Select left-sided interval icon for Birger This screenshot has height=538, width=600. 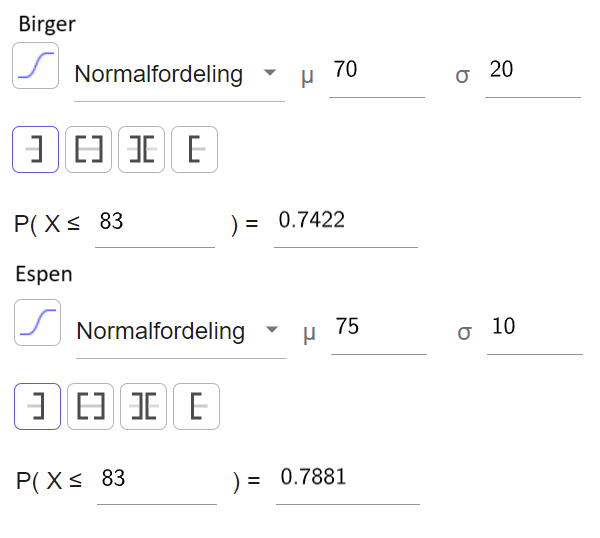35,149
